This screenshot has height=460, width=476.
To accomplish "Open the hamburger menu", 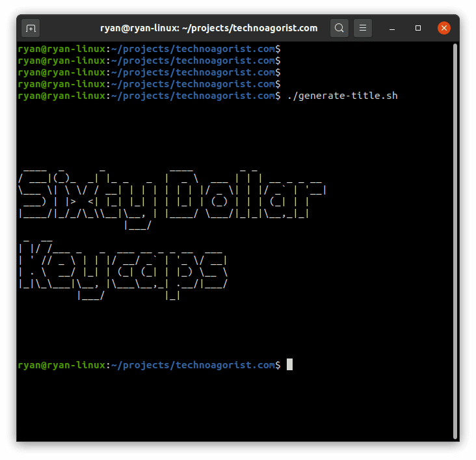I will [x=364, y=28].
